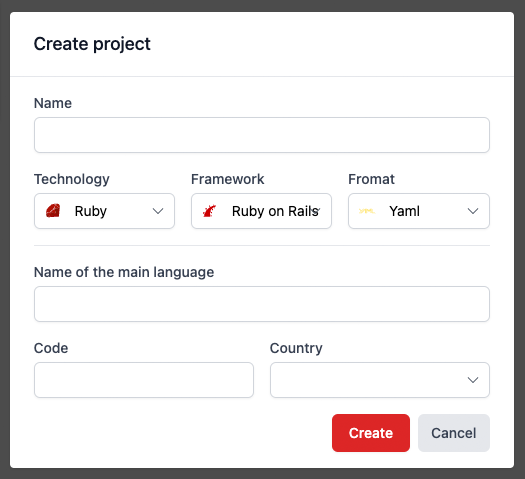Open the Technology dropdown showing Ruby
Image resolution: width=525 pixels, height=479 pixels.
pyautogui.click(x=104, y=211)
